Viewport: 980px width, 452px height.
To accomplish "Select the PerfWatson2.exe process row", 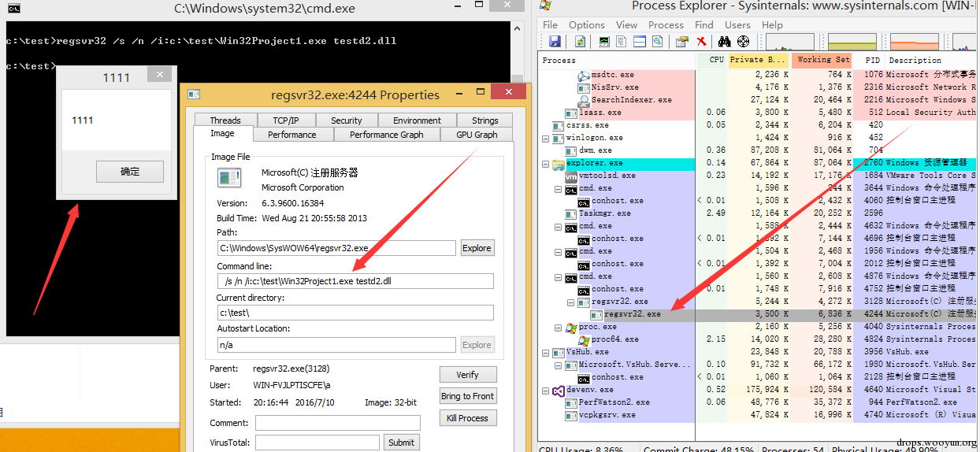I will (758, 402).
